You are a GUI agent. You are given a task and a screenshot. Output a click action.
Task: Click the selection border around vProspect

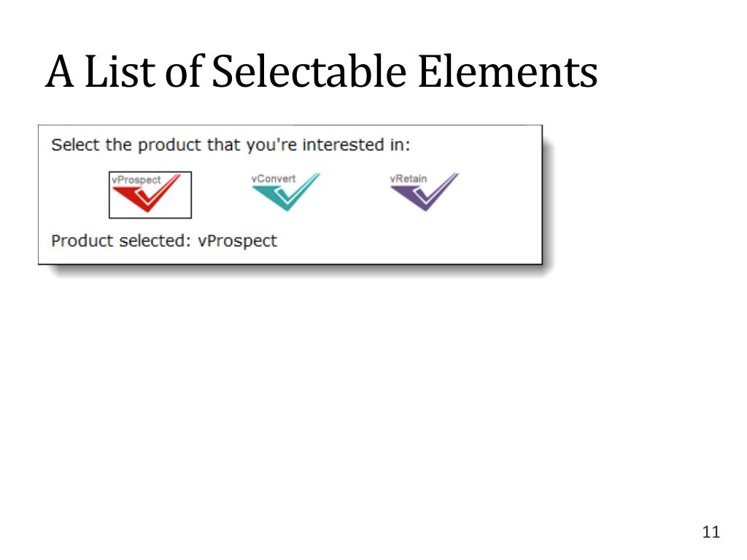tap(150, 172)
